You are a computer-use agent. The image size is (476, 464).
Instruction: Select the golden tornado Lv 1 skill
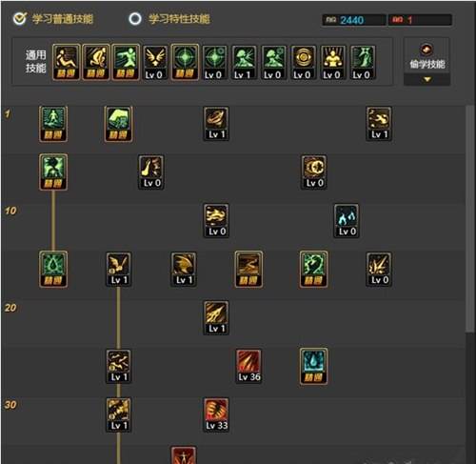(216, 124)
